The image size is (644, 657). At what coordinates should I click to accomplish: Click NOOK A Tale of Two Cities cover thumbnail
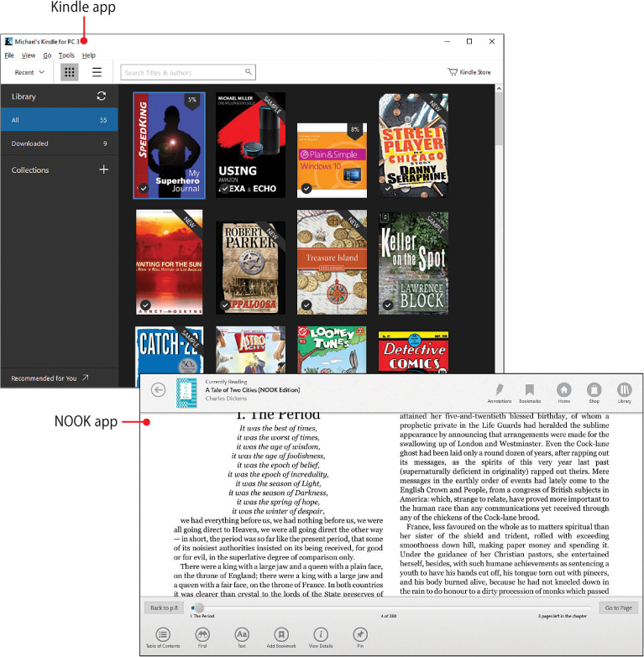186,393
